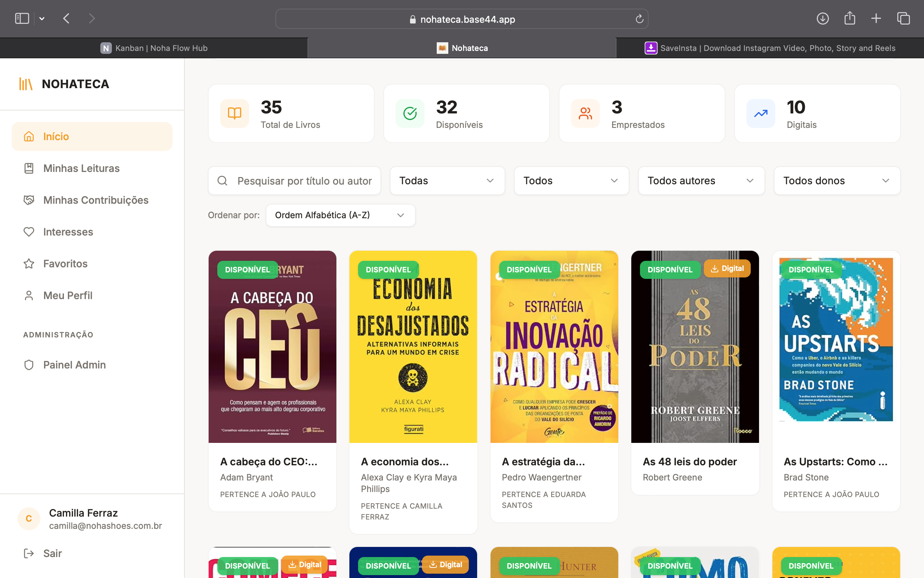This screenshot has width=924, height=578.
Task: Open Painel Admin
Action: [92, 365]
